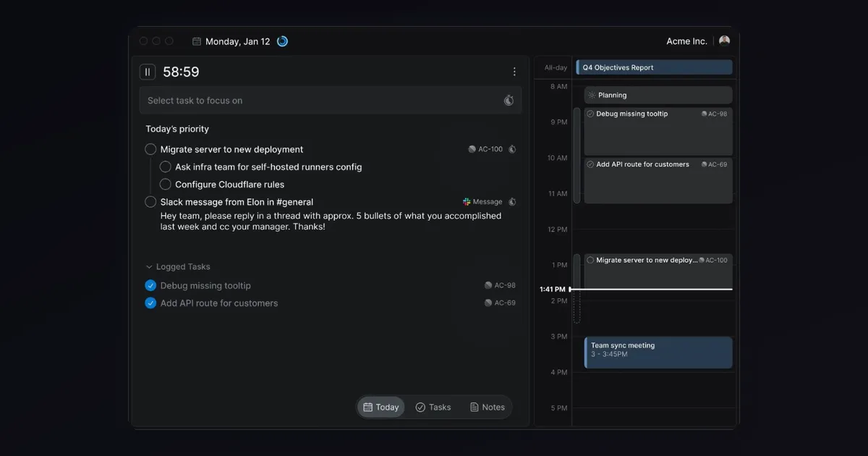Viewport: 868px width, 456px height.
Task: Uncheck the logged Debug missing tooltip task
Action: point(150,285)
